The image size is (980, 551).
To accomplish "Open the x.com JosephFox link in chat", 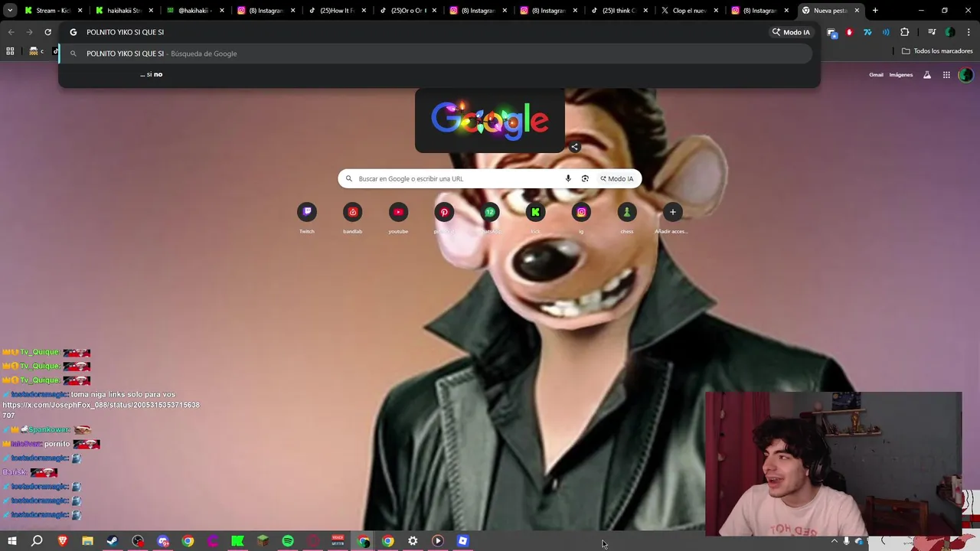I will (x=101, y=409).
